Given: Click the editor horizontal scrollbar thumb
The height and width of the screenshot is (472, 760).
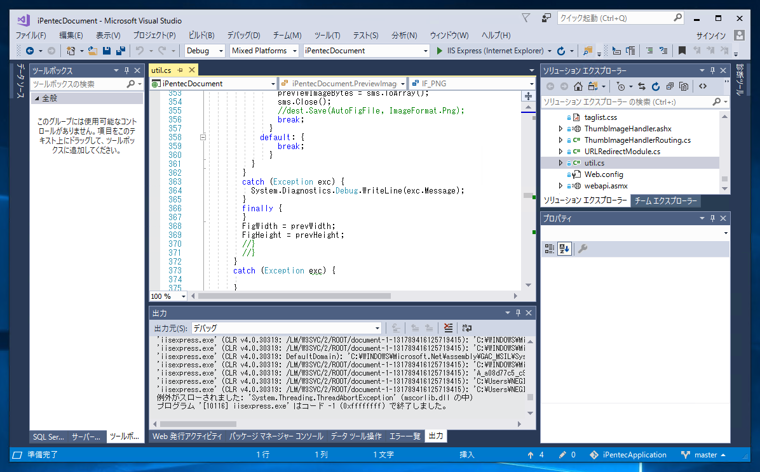Looking at the screenshot, I should 294,296.
